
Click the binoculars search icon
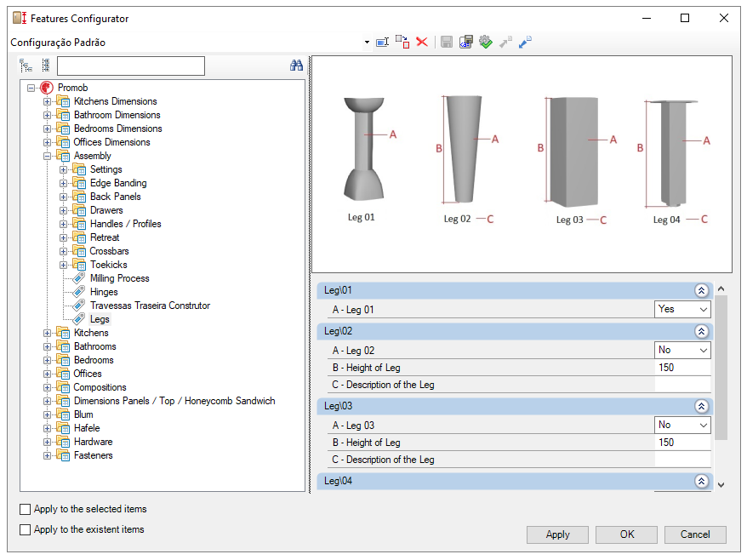(296, 66)
